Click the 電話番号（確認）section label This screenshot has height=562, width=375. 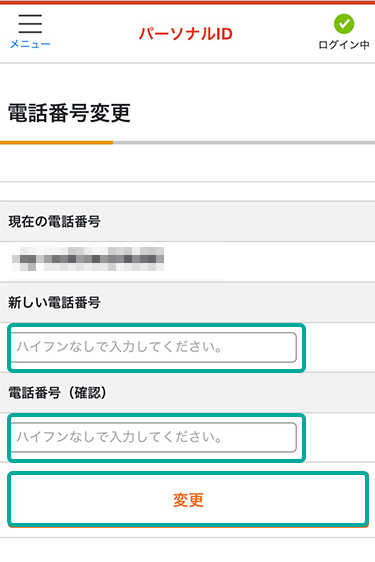[58, 393]
